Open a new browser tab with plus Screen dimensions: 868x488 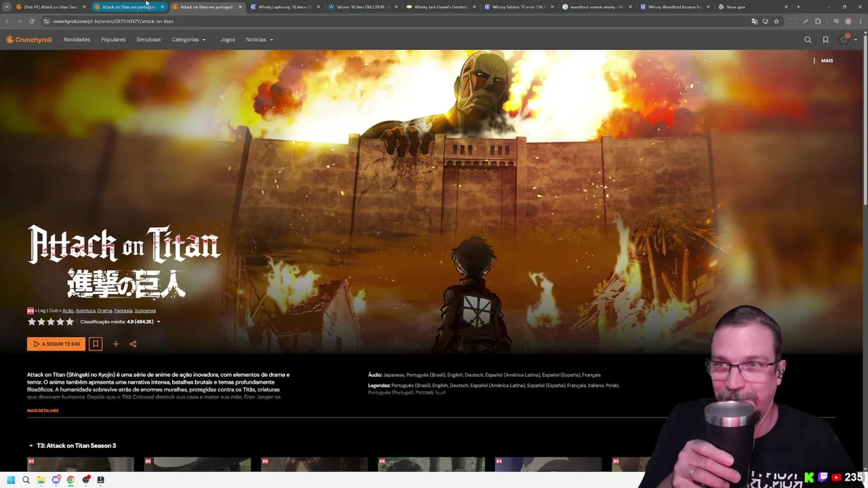[798, 7]
